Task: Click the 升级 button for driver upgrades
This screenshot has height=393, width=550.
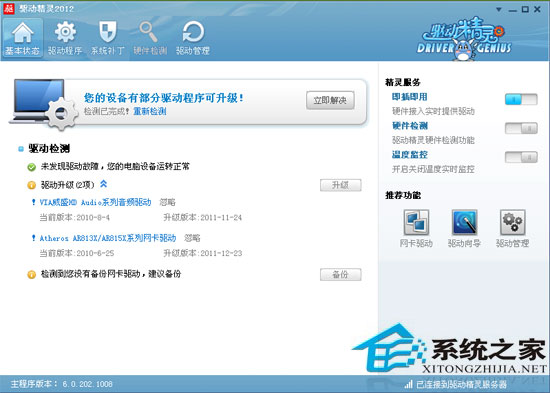Action: 340,185
